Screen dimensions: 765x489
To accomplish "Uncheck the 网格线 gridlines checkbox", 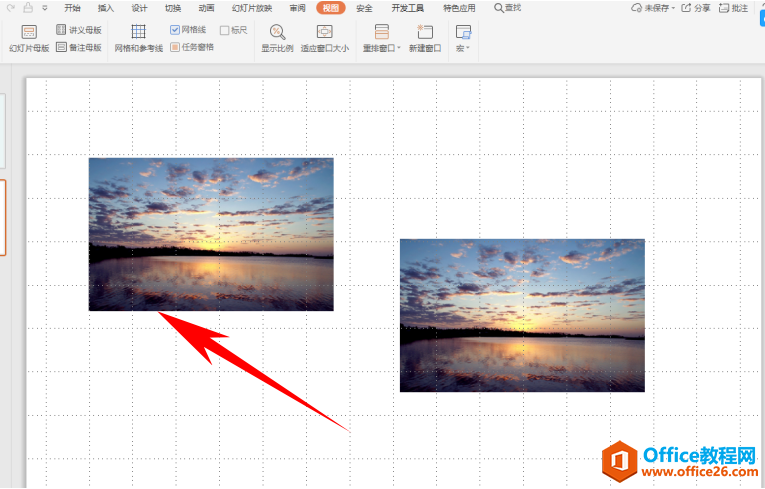I will (x=175, y=30).
